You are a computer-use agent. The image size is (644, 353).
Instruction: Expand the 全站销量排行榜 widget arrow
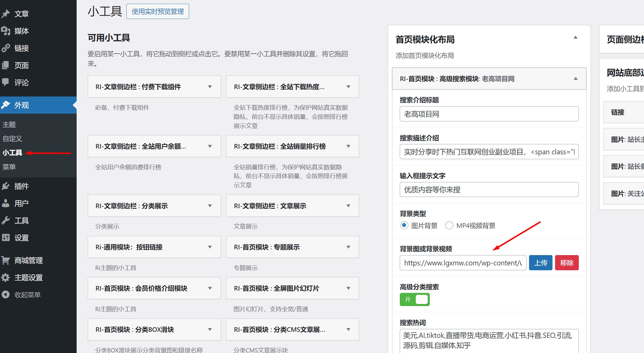pos(348,146)
